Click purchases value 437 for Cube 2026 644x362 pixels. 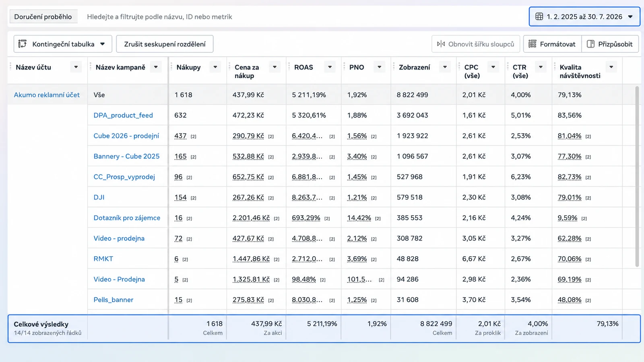(x=180, y=136)
